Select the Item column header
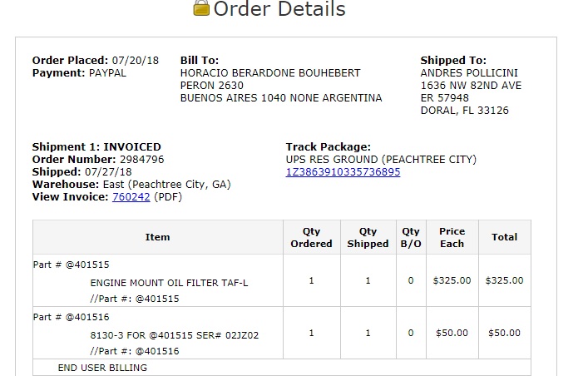 (x=157, y=237)
